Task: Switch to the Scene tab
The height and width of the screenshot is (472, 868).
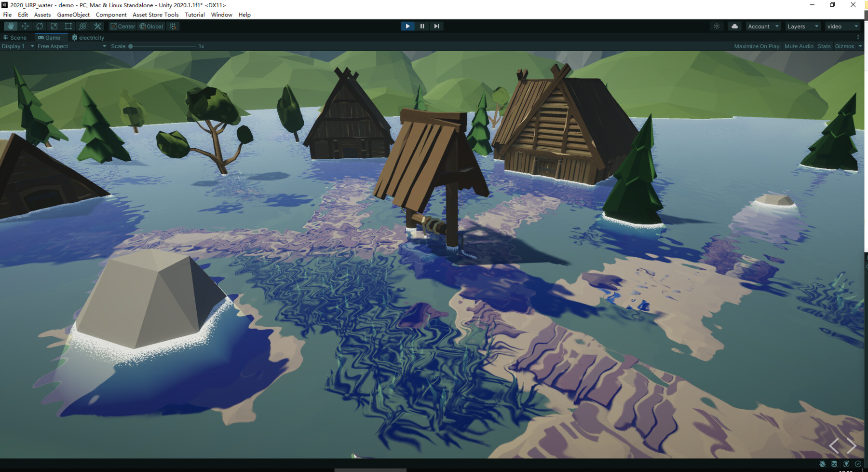Action: click(x=17, y=37)
